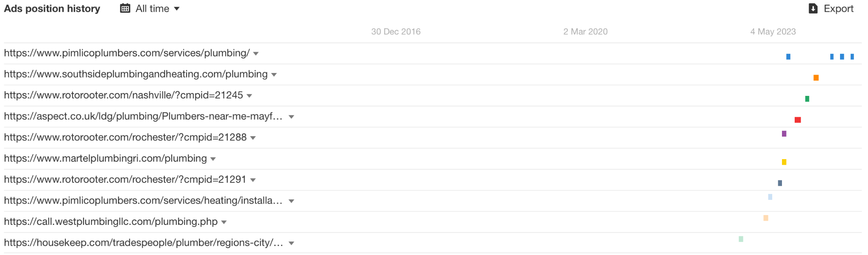Expand dropdown on aspect.co.uk plumbing row

click(x=291, y=116)
